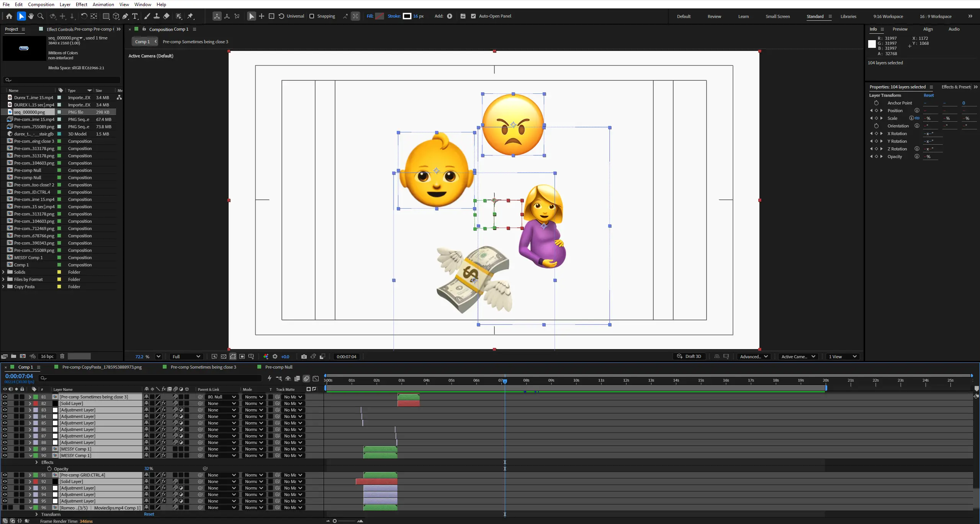
Task: Toggle the Draft 3D button
Action: click(x=689, y=356)
